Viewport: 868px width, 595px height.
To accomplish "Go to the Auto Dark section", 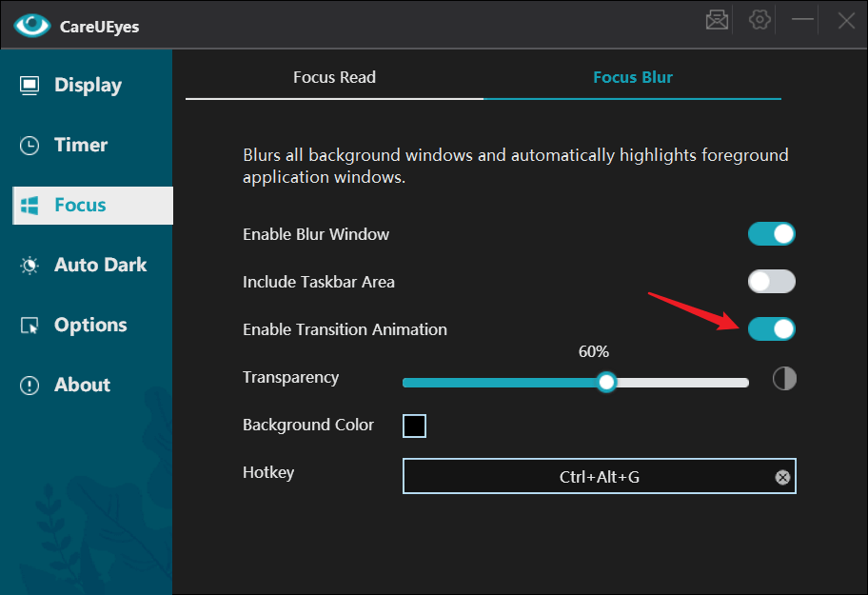I will (92, 265).
